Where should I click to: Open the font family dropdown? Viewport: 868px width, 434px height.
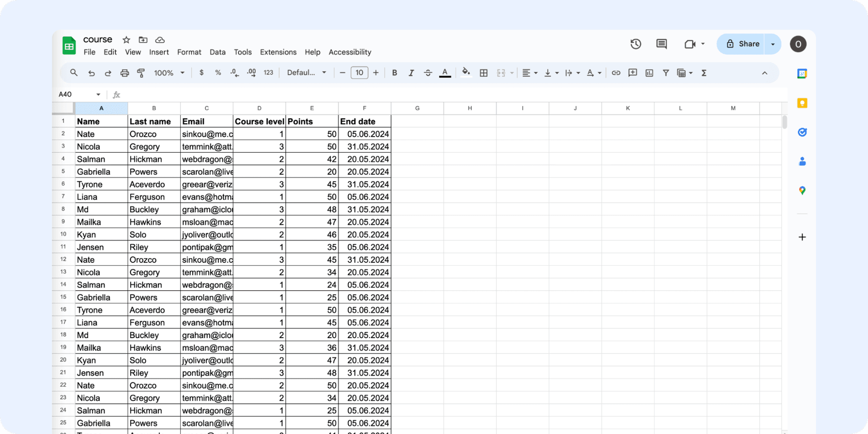(x=307, y=73)
